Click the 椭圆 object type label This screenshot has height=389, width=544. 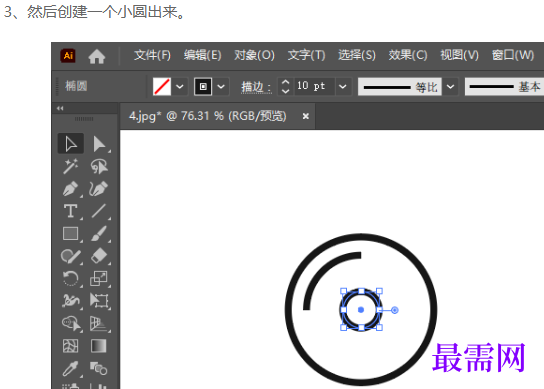76,86
